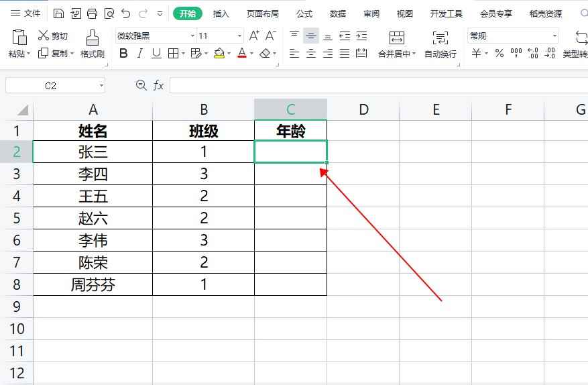Open the 视图 tab
The image size is (588, 385).
pyautogui.click(x=404, y=14)
